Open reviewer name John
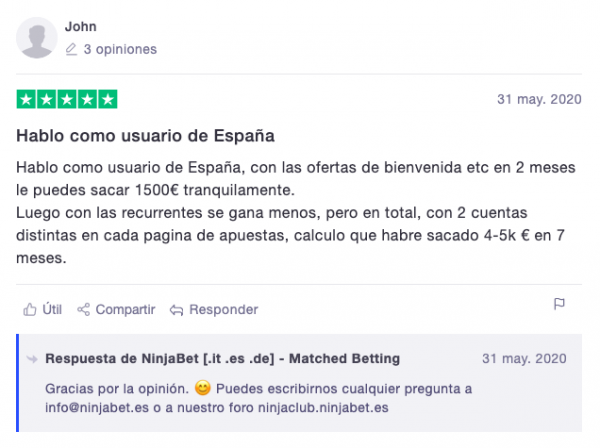The width and height of the screenshot is (600, 448). 80,26
